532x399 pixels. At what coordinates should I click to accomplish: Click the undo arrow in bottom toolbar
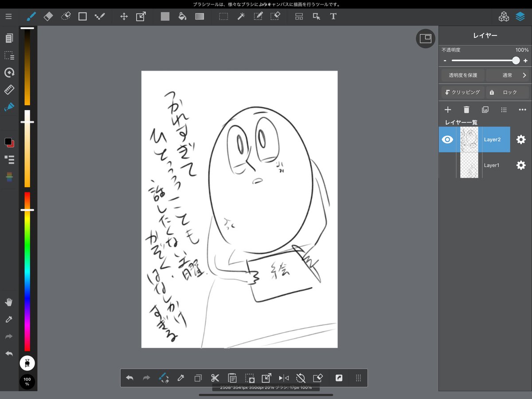(129, 378)
